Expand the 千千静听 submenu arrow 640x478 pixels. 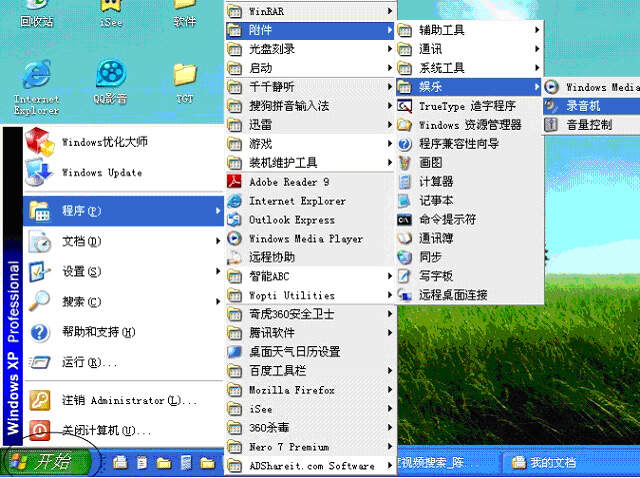(389, 87)
